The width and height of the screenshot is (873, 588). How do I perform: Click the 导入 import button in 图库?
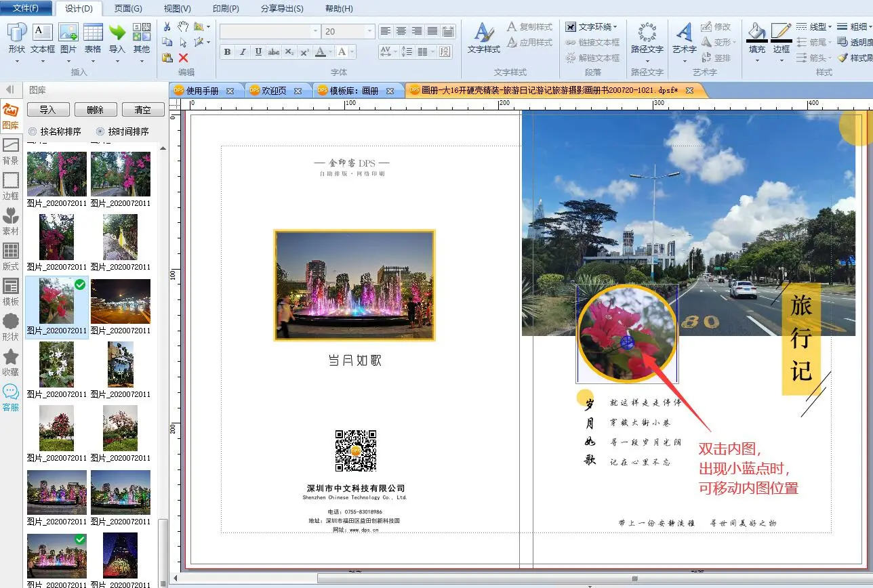[x=47, y=110]
